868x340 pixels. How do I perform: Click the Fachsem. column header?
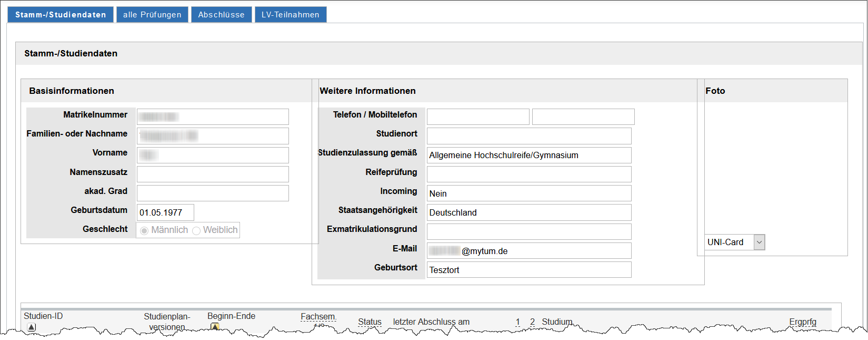tap(318, 317)
